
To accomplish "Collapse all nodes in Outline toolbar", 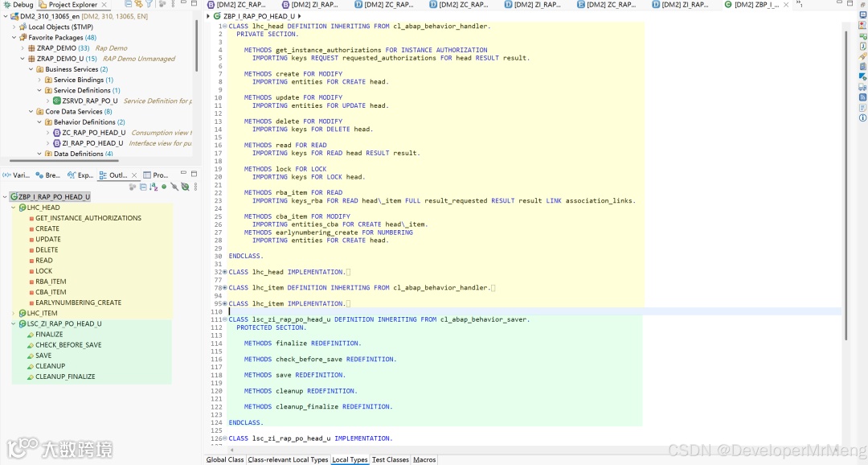I will (143, 187).
